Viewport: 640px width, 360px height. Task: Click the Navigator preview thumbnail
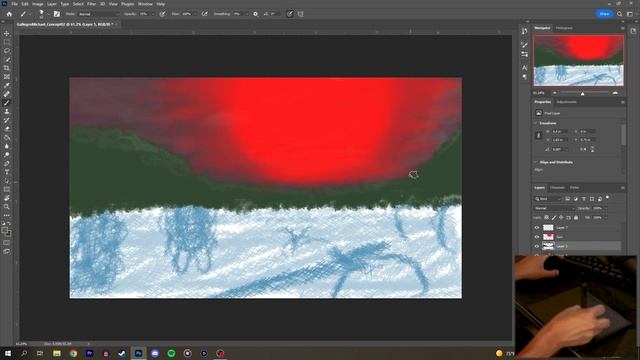coord(578,60)
